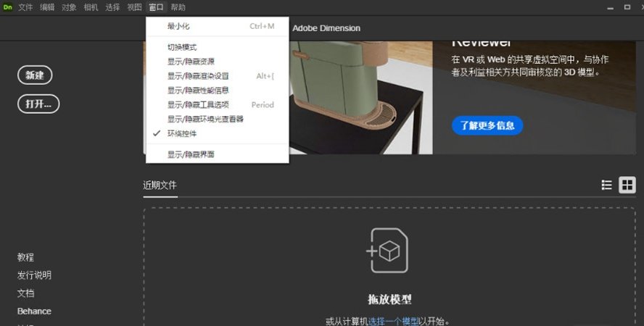Image resolution: width=644 pixels, height=326 pixels.
Task: Minimize the application window
Action: (x=611, y=7)
